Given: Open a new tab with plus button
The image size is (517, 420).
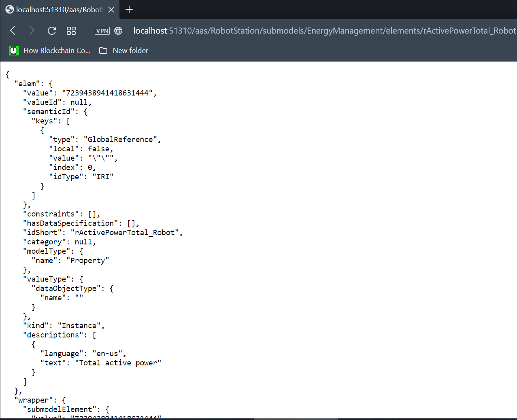Looking at the screenshot, I should [x=129, y=10].
